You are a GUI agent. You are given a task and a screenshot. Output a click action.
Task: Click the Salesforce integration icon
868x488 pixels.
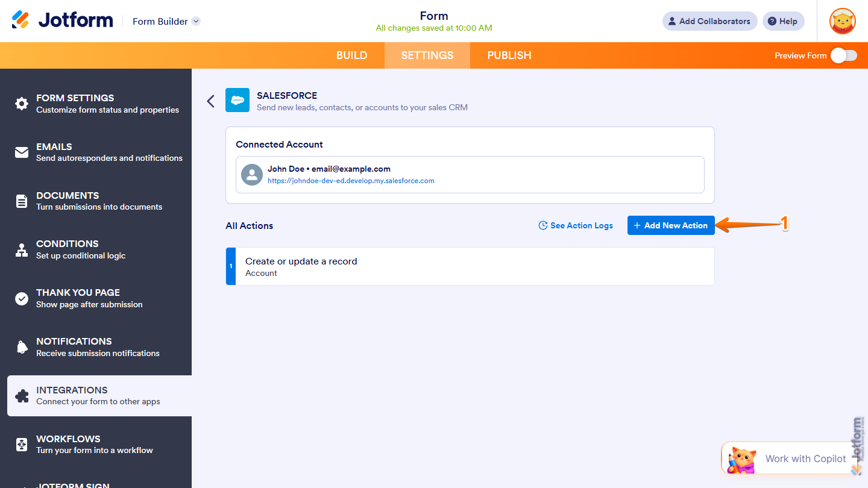[x=237, y=100]
